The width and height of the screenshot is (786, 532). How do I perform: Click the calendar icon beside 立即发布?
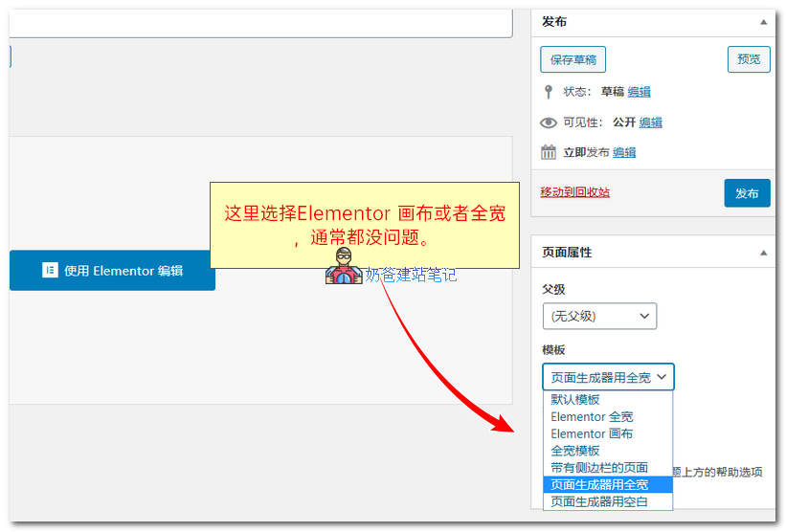coord(549,152)
